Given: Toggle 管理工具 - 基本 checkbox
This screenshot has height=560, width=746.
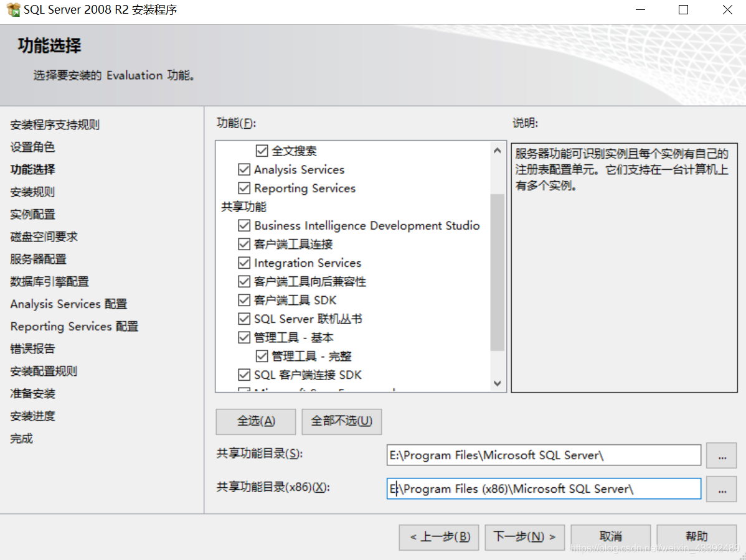Looking at the screenshot, I should point(244,337).
